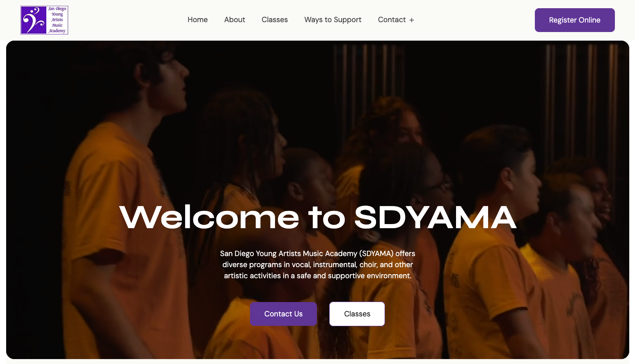Click the singer in orange at far right

coord(591,263)
